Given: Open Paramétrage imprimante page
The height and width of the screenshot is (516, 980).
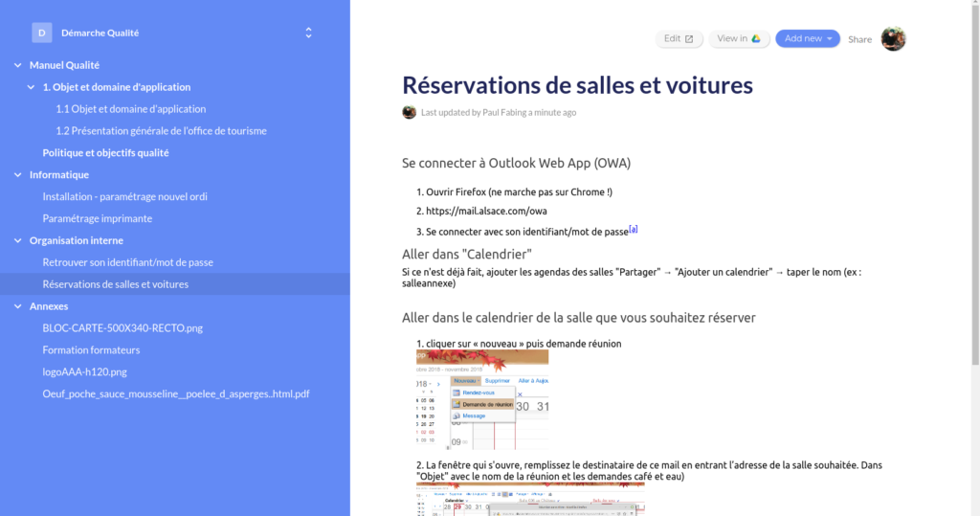Looking at the screenshot, I should click(x=98, y=218).
